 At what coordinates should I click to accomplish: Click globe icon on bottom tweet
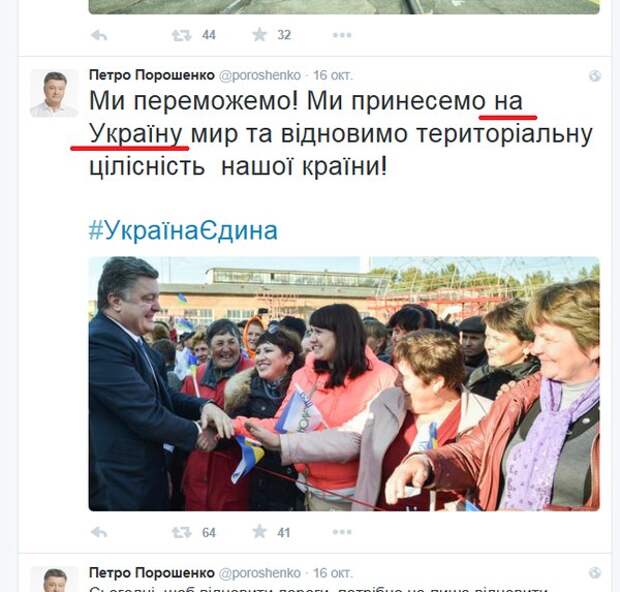tap(595, 573)
